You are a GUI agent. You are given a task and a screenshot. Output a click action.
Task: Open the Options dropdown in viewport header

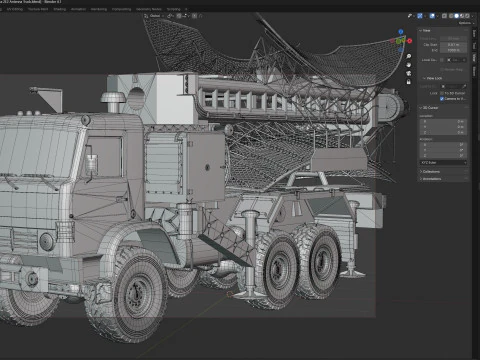tap(466, 23)
